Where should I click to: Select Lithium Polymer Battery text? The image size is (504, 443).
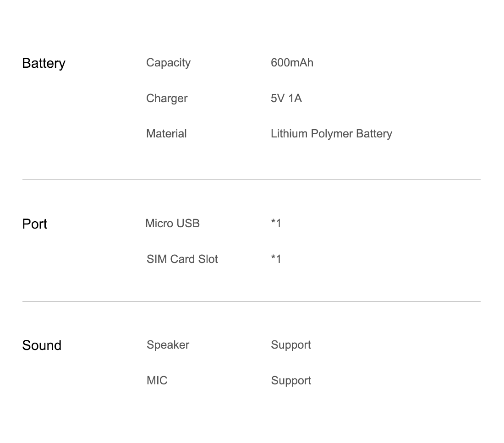pyautogui.click(x=331, y=134)
